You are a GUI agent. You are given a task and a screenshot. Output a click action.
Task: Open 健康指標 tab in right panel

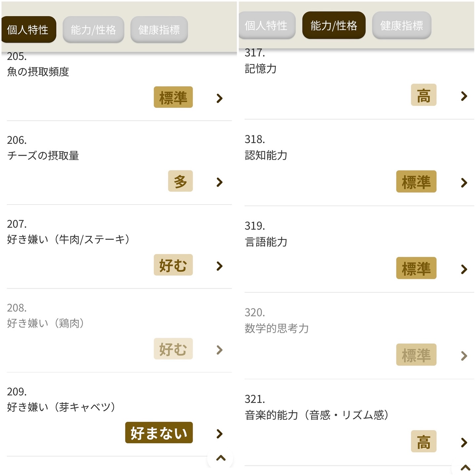point(401,25)
